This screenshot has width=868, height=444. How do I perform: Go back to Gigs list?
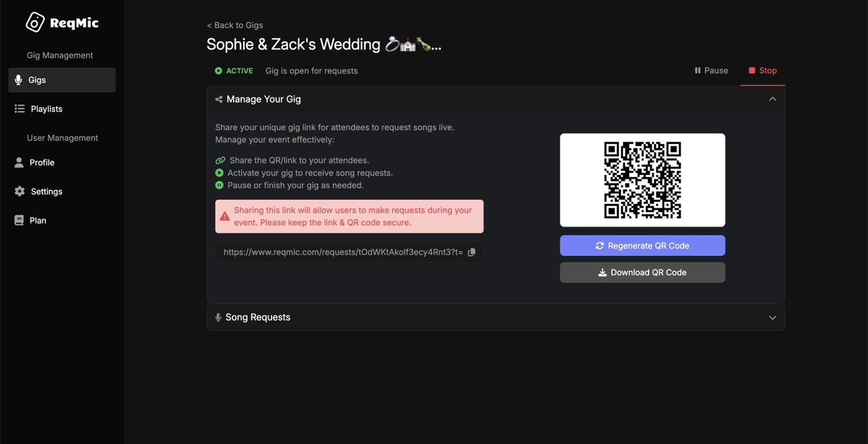click(x=235, y=25)
